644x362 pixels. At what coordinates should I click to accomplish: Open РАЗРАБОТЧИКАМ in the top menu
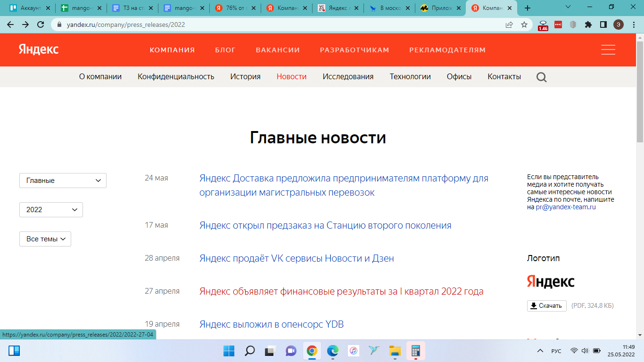(355, 50)
